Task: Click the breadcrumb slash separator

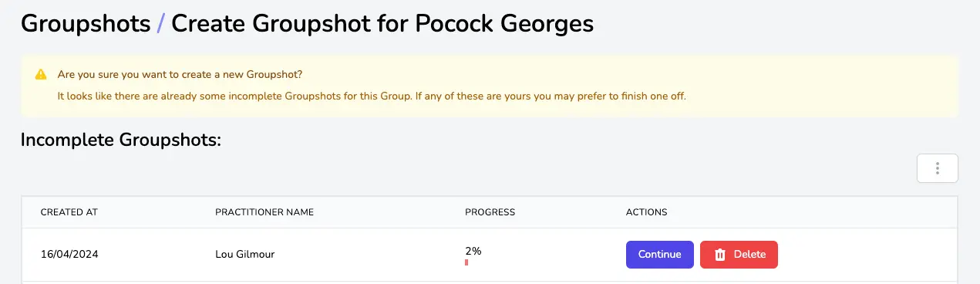Action: pyautogui.click(x=160, y=24)
